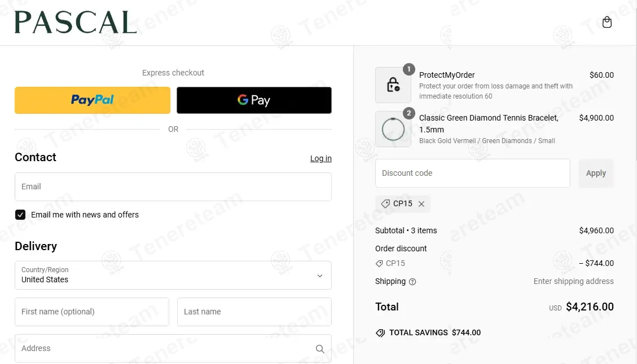Click the total savings tag icon
The height and width of the screenshot is (364, 637).
(380, 333)
